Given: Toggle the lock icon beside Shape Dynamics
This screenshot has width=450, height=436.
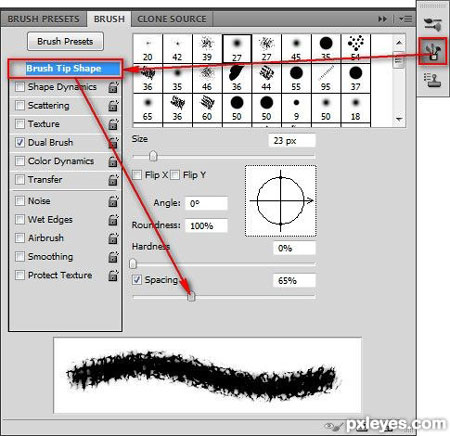Looking at the screenshot, I should tap(113, 87).
